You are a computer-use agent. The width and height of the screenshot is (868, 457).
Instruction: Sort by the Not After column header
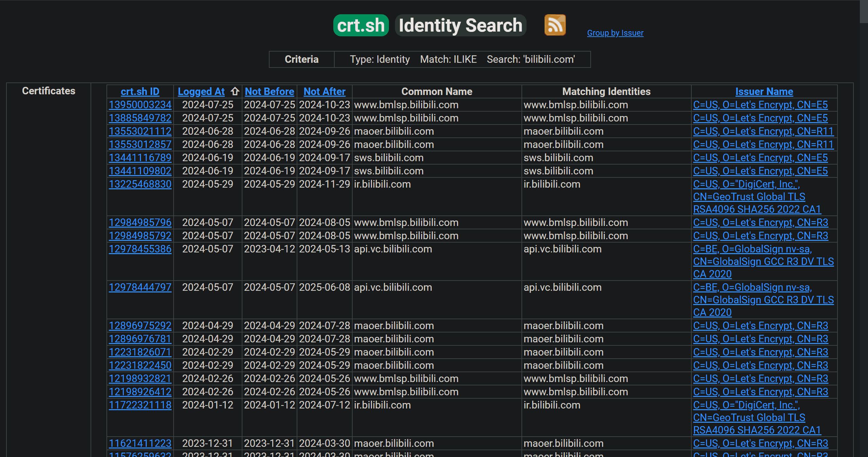coord(324,92)
